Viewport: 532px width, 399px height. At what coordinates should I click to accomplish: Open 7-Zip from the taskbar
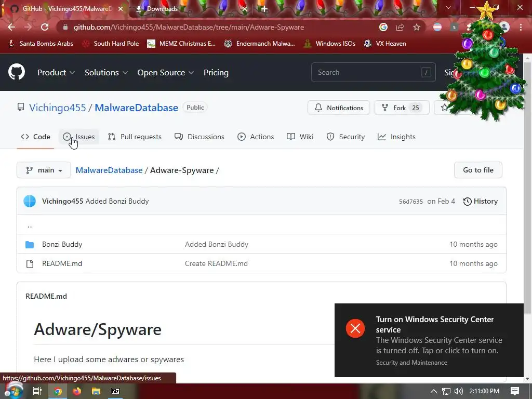point(115,391)
